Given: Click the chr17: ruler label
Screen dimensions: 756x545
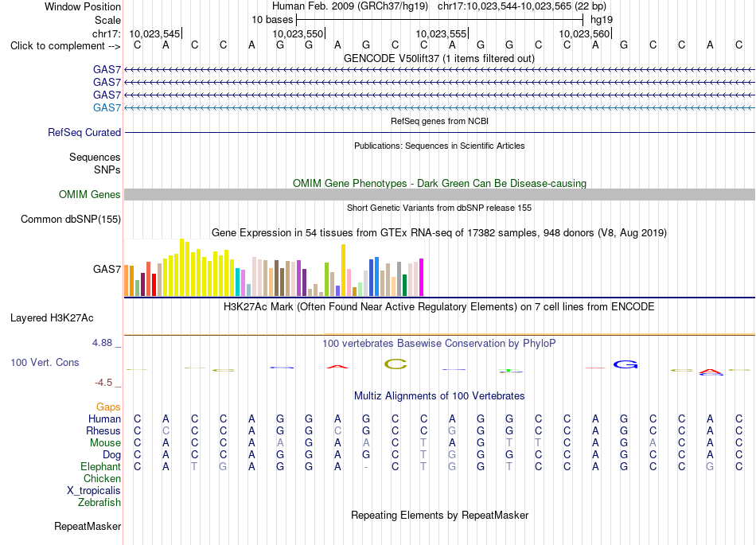Looking at the screenshot, I should coord(107,33).
